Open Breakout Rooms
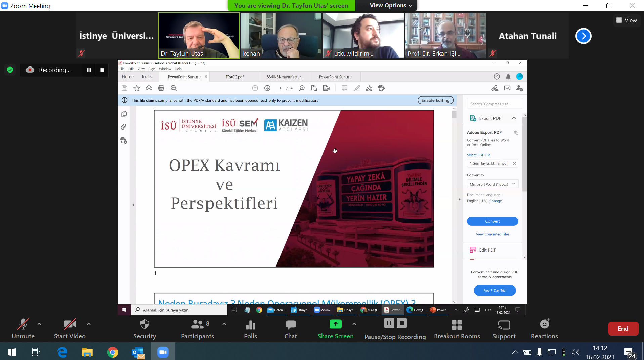The height and width of the screenshot is (360, 644). coord(457,325)
